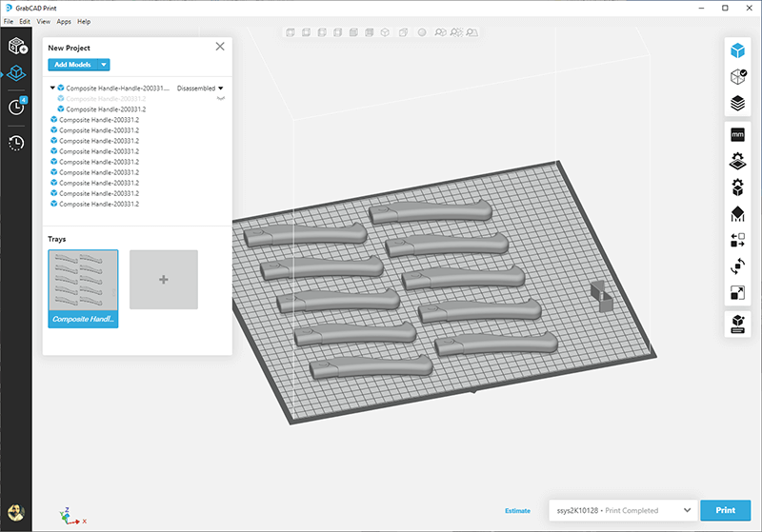The image size is (762, 532).
Task: Collapse the Composite Handle assembly tree
Action: click(x=52, y=88)
